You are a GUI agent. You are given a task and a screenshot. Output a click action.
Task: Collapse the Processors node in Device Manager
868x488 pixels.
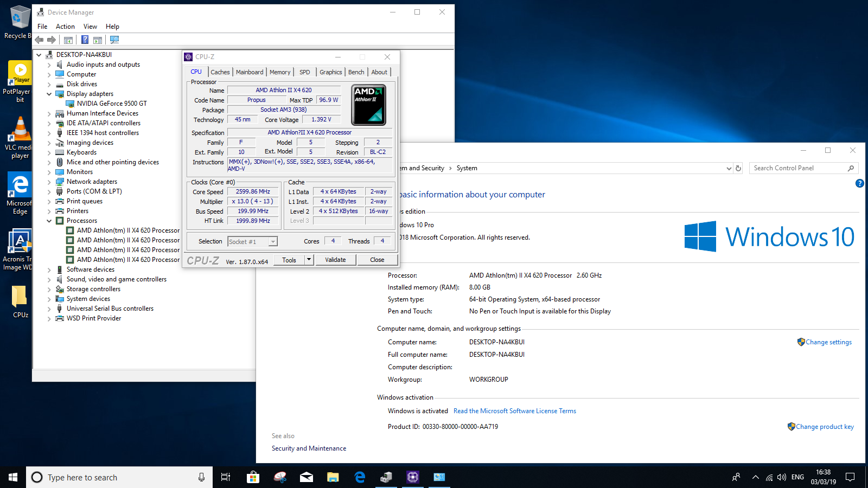coord(49,221)
